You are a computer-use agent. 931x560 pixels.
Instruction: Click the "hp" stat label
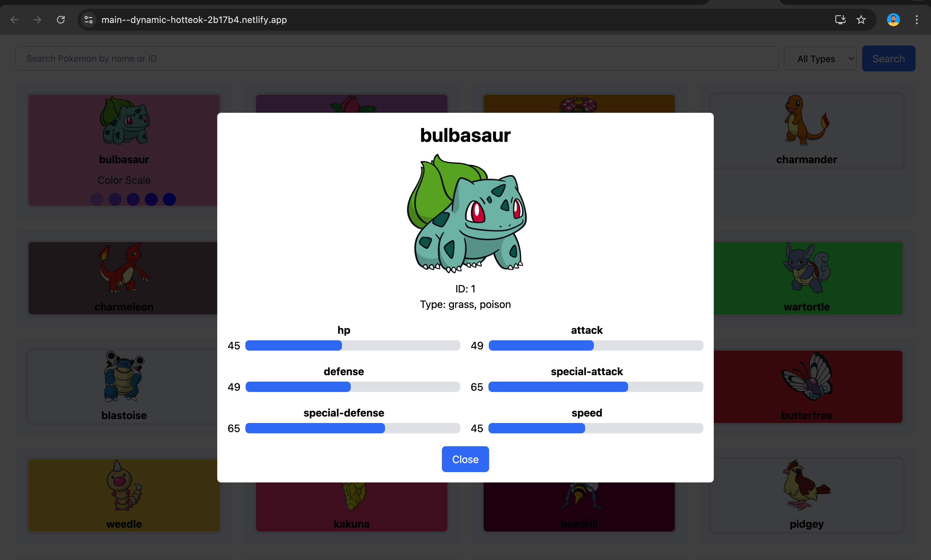[x=344, y=330]
